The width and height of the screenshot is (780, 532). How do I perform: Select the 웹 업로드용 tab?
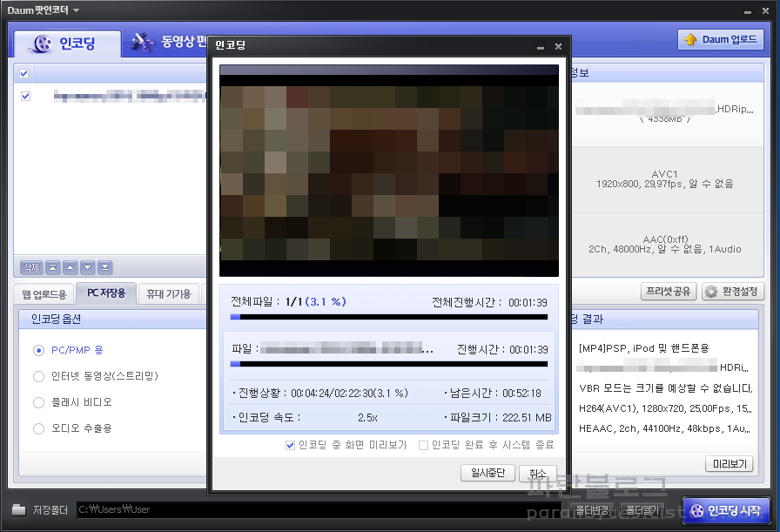(x=44, y=294)
